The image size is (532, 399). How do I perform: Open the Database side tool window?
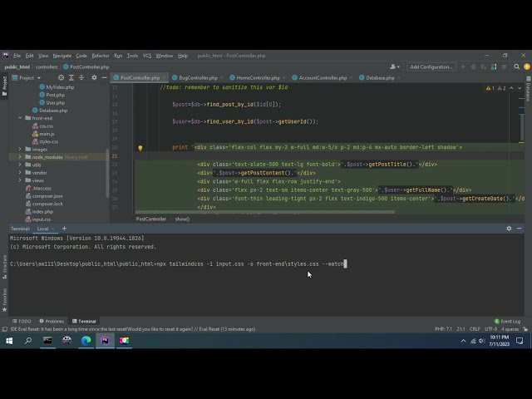(x=528, y=89)
